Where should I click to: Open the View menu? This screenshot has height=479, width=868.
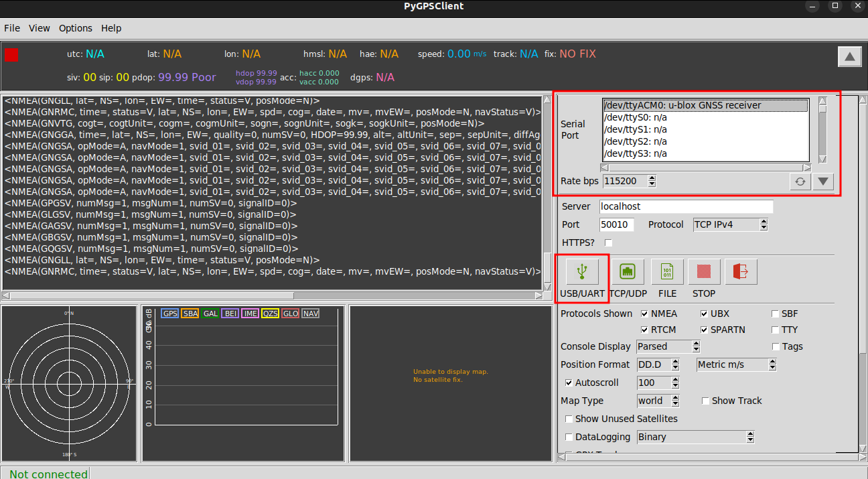tap(40, 28)
